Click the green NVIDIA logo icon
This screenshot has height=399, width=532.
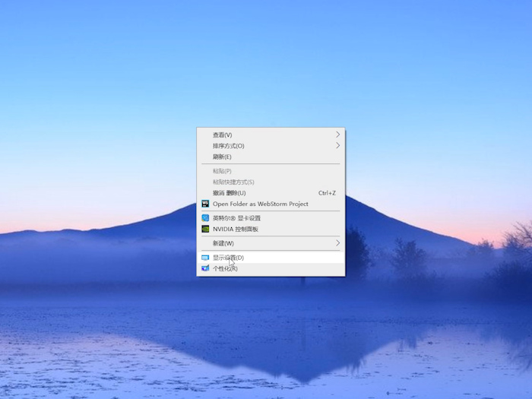coord(205,229)
